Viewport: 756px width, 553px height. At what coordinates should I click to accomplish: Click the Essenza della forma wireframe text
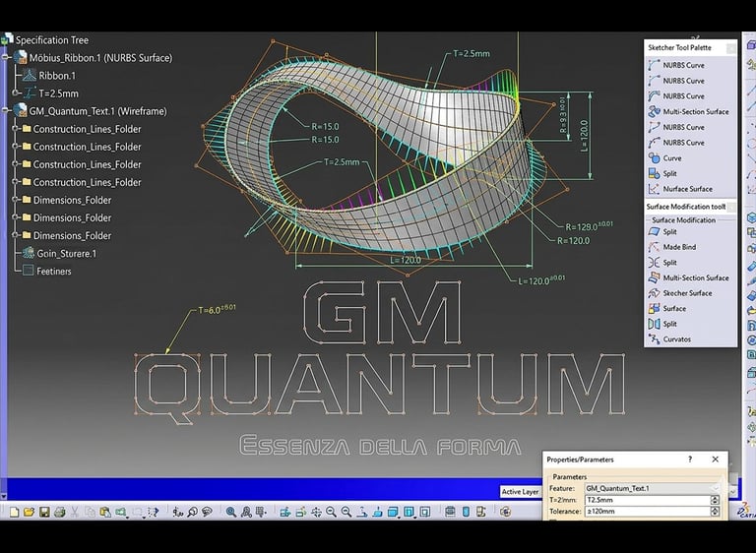[x=380, y=445]
